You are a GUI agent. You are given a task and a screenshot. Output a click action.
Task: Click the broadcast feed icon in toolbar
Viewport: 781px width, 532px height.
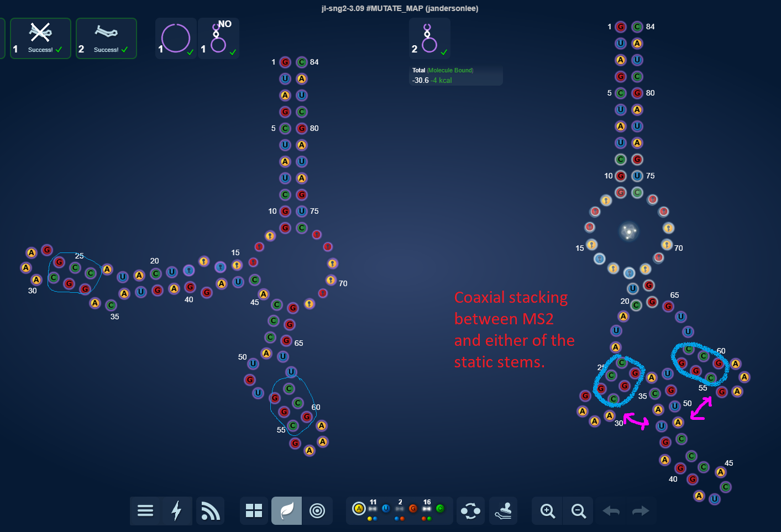click(x=210, y=510)
